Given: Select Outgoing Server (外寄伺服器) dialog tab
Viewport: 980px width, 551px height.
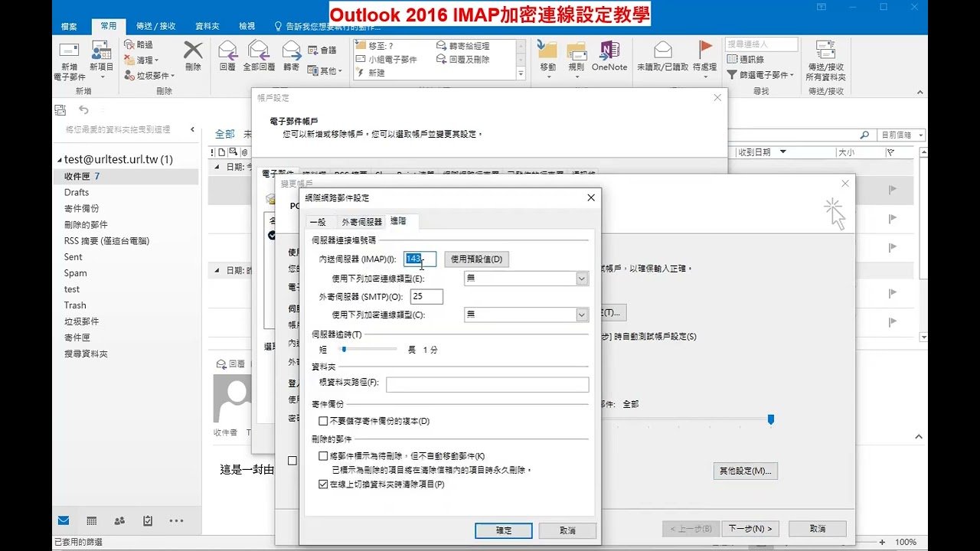Looking at the screenshot, I should pyautogui.click(x=361, y=222).
